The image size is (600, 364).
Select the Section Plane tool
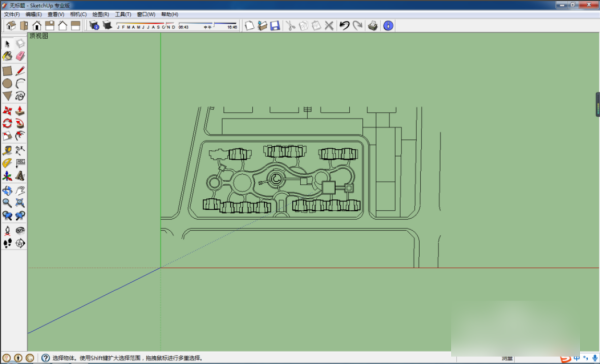tap(20, 243)
